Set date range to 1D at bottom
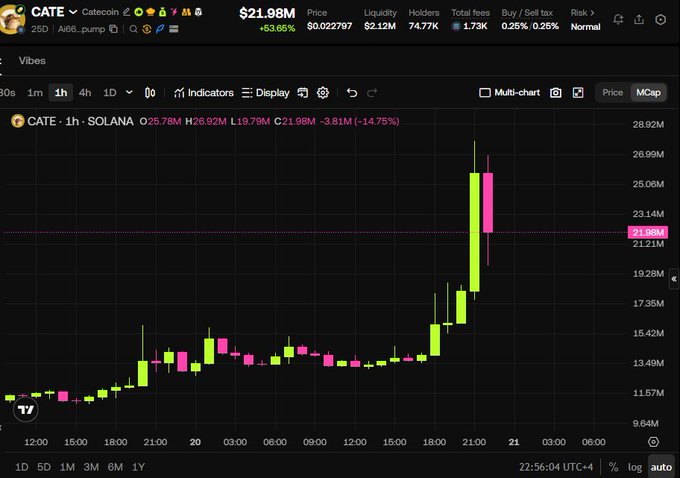Screen dimensions: 680x478 tap(22, 467)
